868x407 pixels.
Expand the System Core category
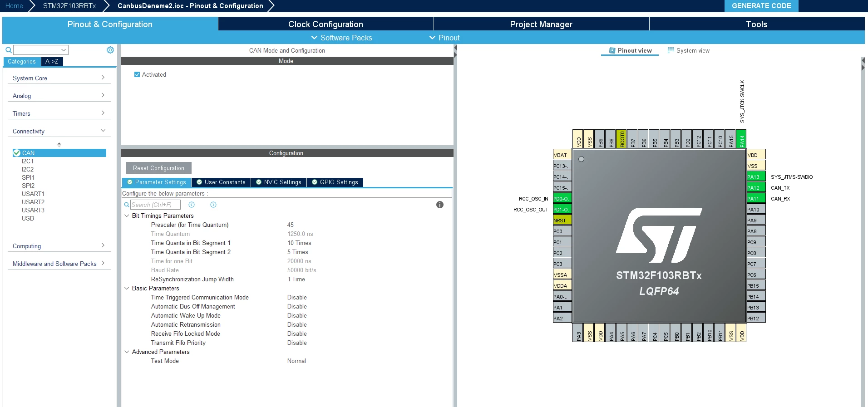[59, 78]
